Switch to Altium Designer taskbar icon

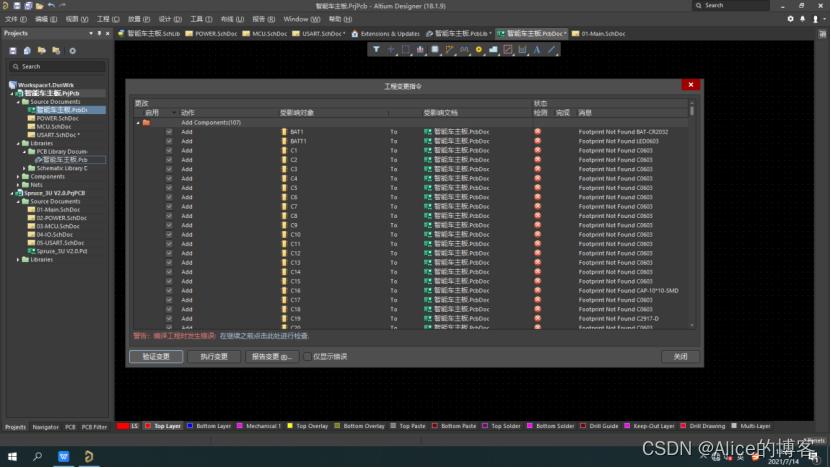89,456
